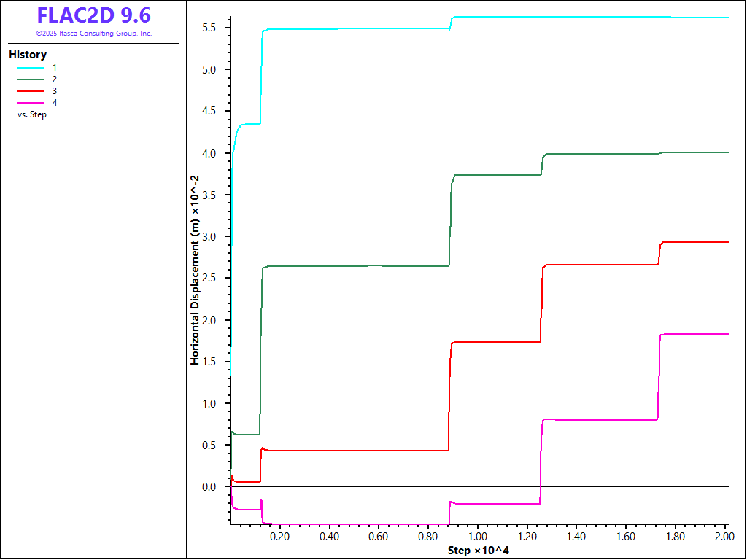Click the FLAC2D 9.6 title
This screenshot has width=747, height=560.
(93, 15)
